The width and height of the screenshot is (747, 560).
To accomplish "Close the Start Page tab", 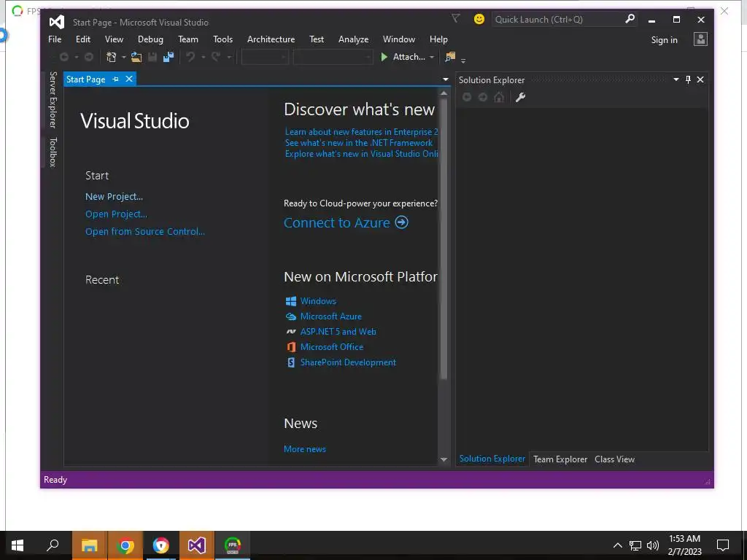I will pyautogui.click(x=128, y=79).
